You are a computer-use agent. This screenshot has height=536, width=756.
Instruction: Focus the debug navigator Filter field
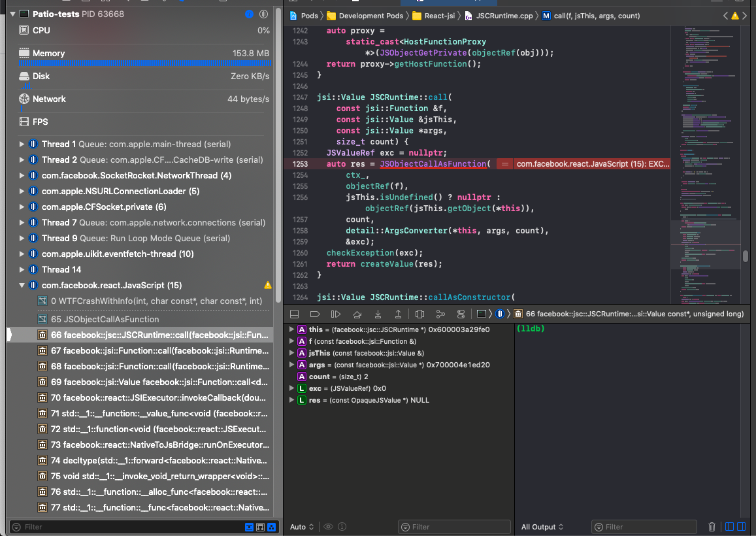click(128, 527)
